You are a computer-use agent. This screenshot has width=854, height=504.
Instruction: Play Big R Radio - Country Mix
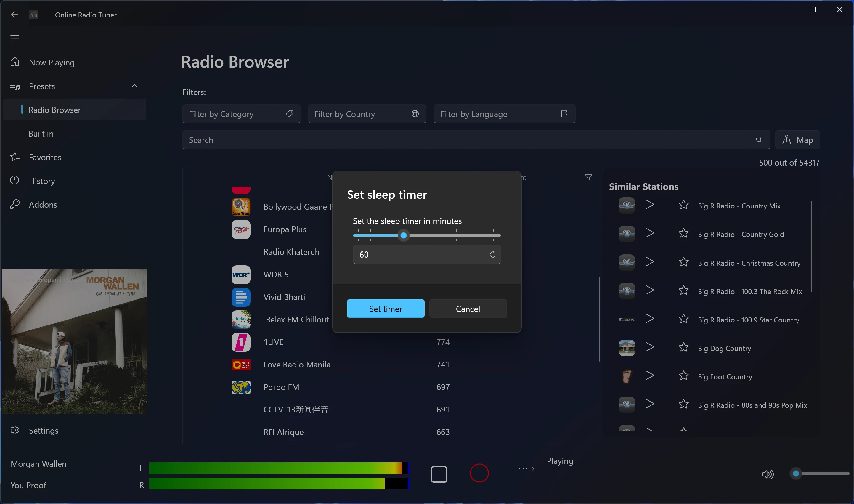coord(649,205)
